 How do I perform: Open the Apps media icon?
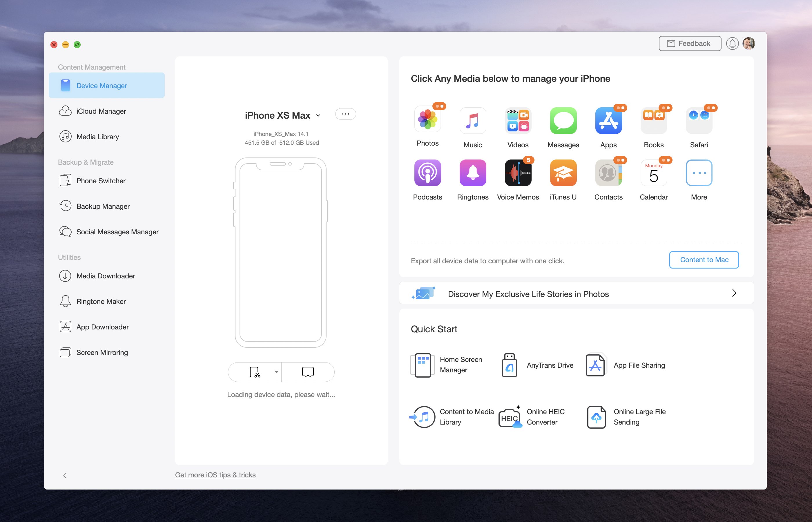point(608,120)
